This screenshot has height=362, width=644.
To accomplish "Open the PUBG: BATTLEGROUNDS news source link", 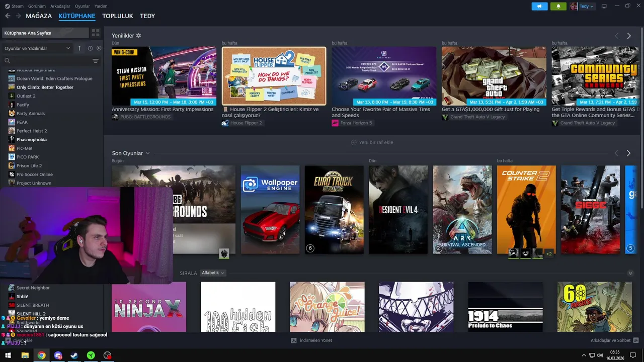I will pos(141,117).
